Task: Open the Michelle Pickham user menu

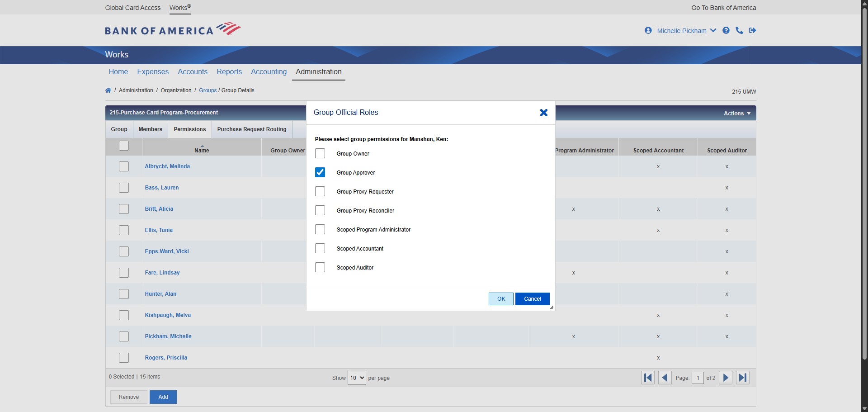Action: click(681, 31)
